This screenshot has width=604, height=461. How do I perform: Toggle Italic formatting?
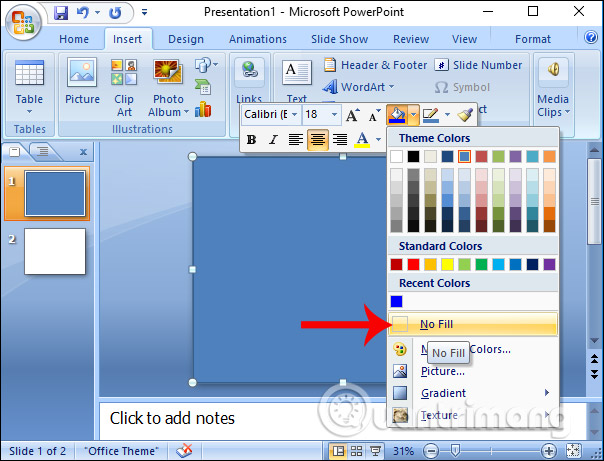(x=273, y=139)
